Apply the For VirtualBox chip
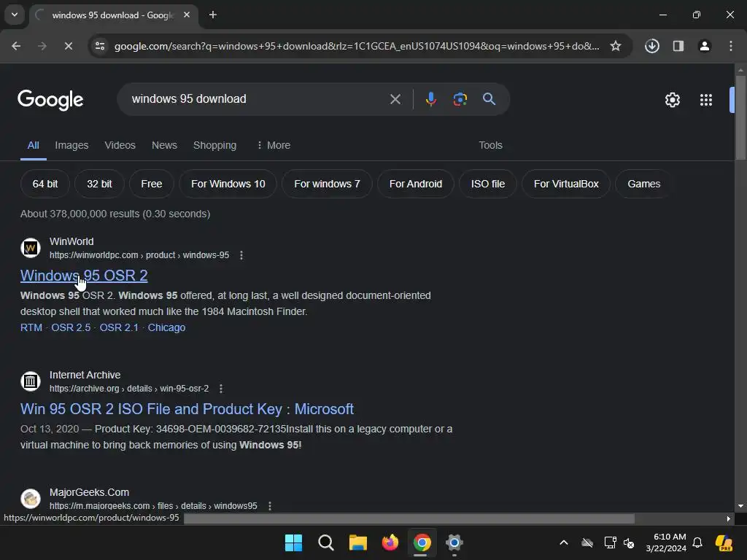 (x=566, y=184)
